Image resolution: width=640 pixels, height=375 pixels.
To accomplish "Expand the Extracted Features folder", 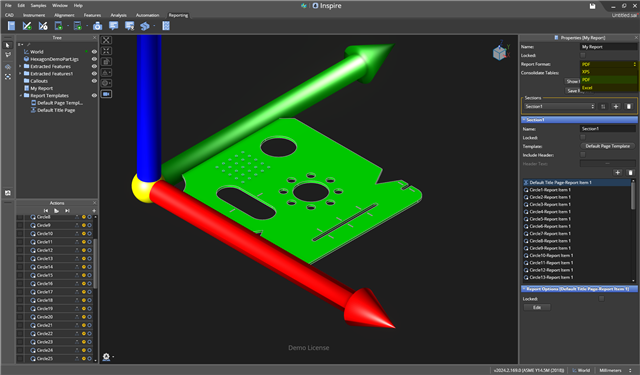I will (20, 66).
